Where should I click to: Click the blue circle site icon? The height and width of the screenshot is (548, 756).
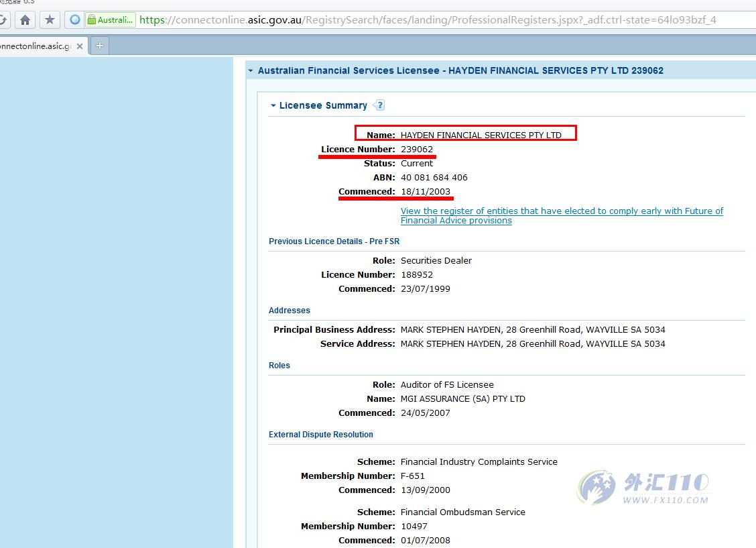(75, 19)
